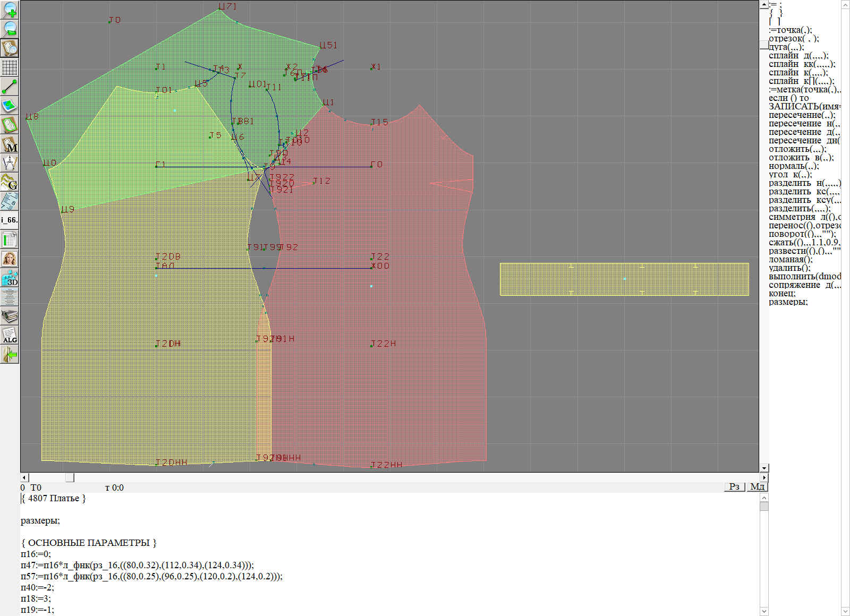Open the ALG algorithm document icon

click(10, 335)
